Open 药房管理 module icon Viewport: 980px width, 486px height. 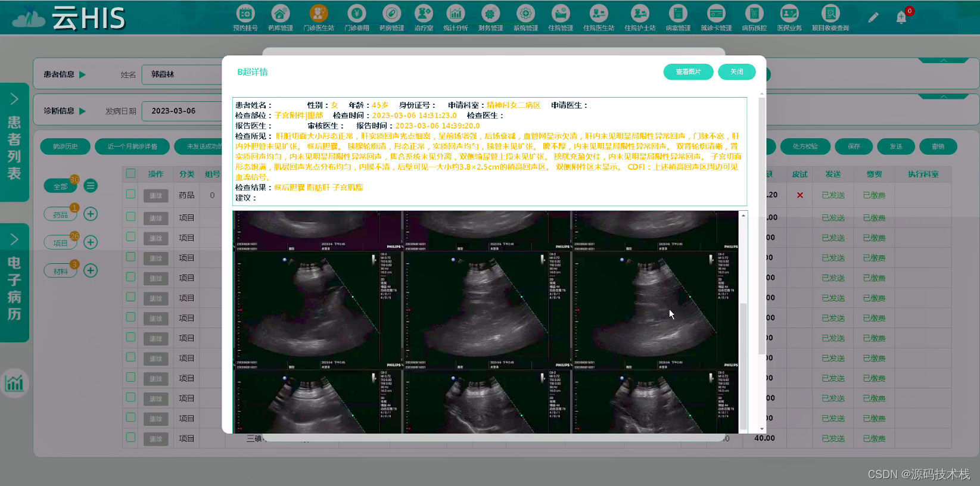pos(392,17)
